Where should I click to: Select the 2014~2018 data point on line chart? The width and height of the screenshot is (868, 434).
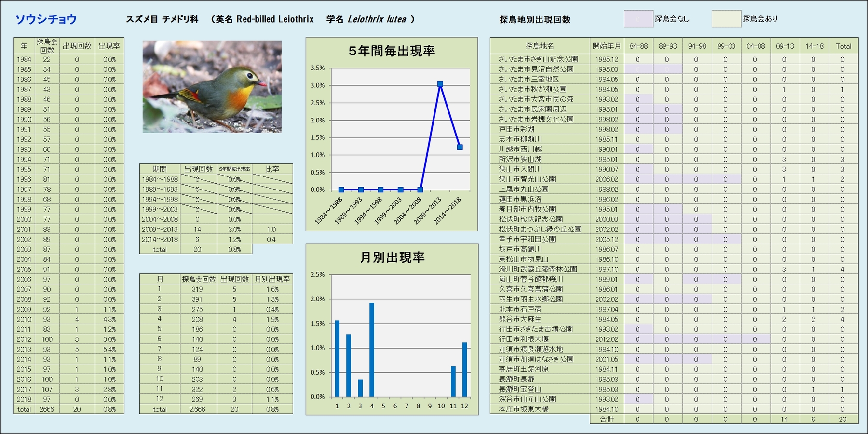click(x=460, y=147)
